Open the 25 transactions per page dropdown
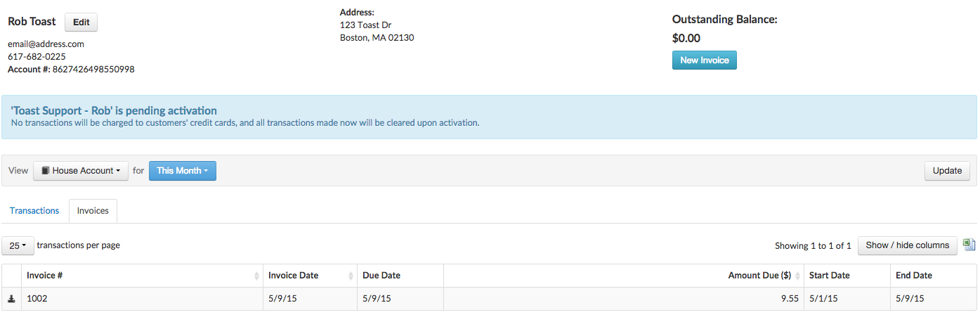 point(18,246)
